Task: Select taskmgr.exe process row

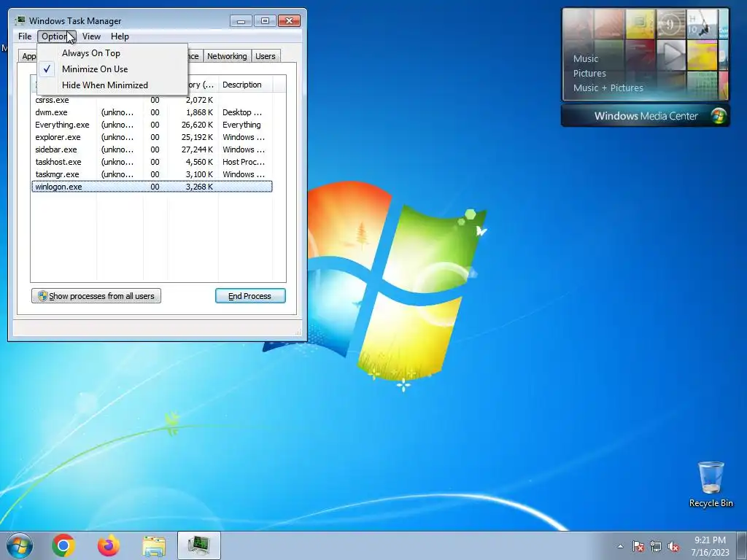Action: point(152,174)
